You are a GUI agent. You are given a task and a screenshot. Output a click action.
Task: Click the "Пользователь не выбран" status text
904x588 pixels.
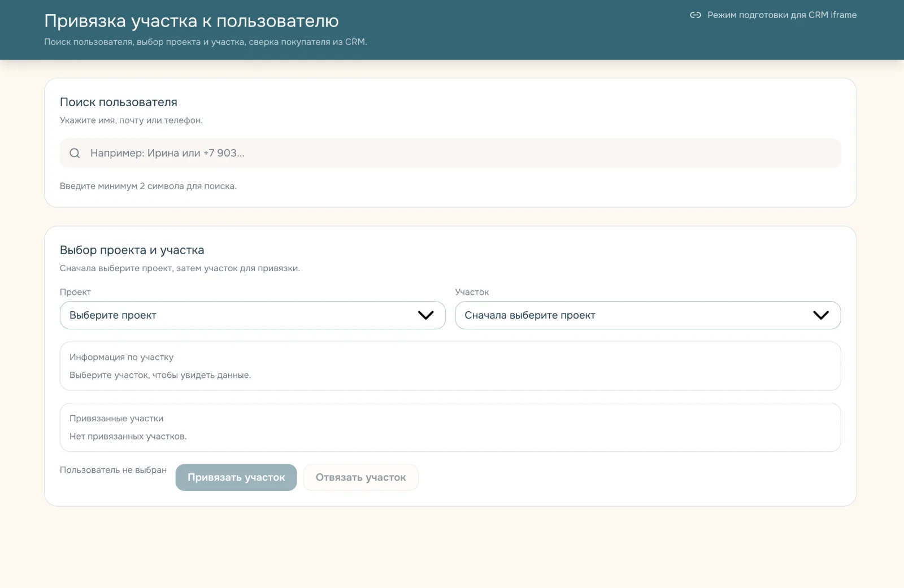pyautogui.click(x=113, y=470)
